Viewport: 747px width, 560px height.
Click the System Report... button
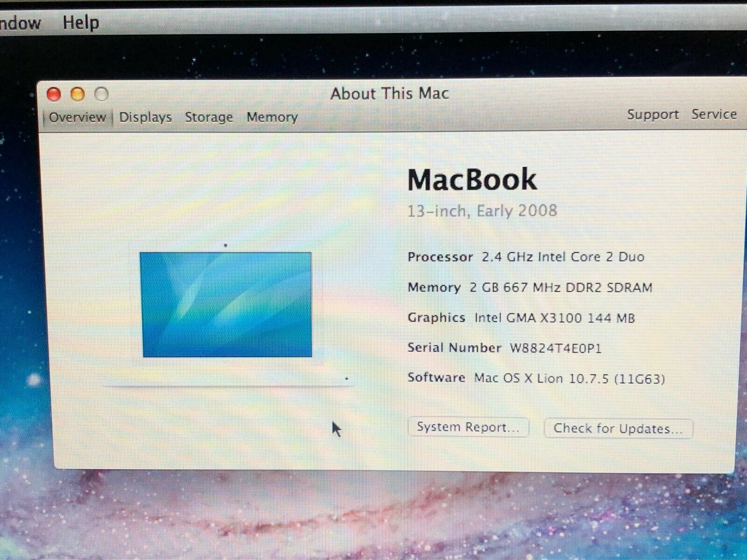point(468,427)
